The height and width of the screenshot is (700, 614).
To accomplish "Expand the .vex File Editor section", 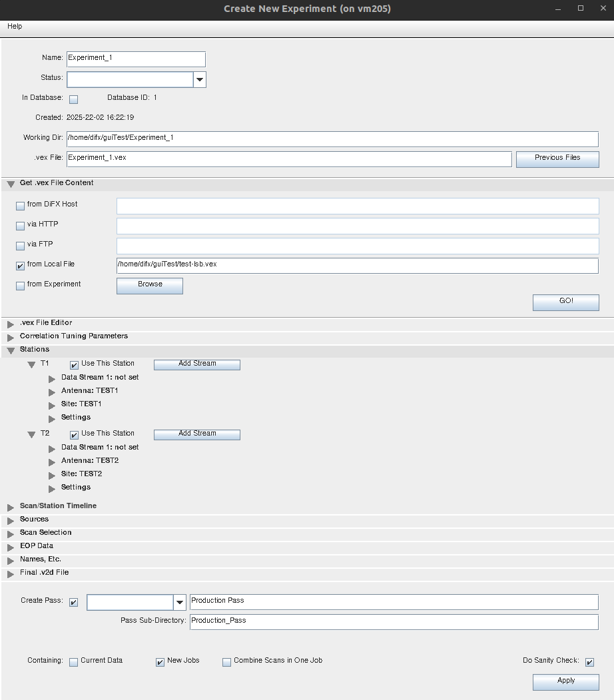I will coord(11,324).
